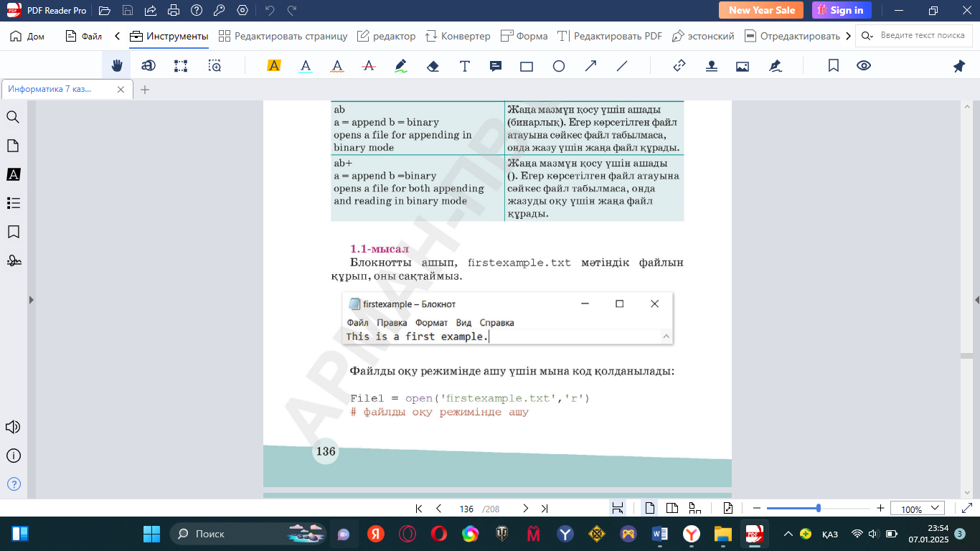This screenshot has height=551, width=980.
Task: Open the Конвертер tab
Action: click(458, 36)
